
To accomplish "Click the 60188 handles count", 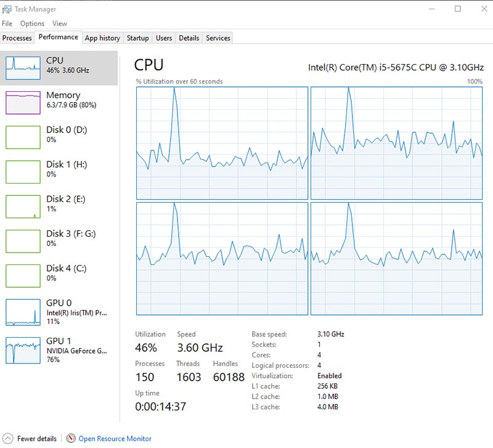I will (x=229, y=377).
